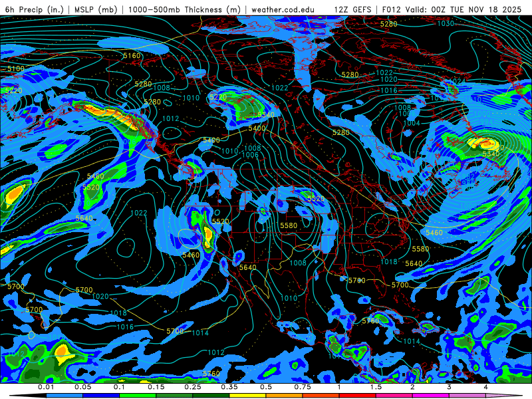Click the 5580 label over central US
Viewport: 532px width, 399px height.
point(289,225)
